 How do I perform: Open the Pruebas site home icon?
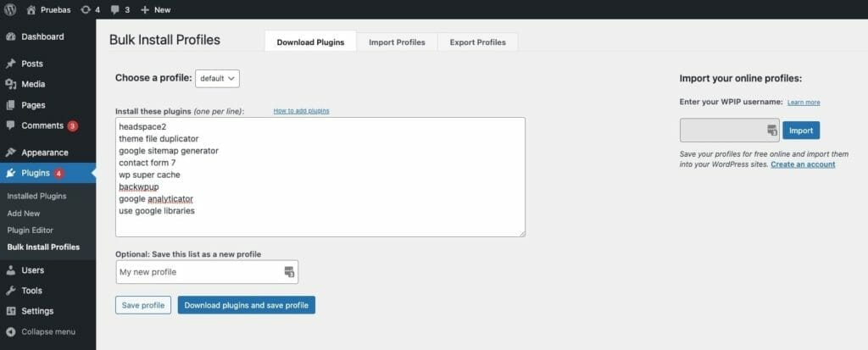(x=31, y=9)
